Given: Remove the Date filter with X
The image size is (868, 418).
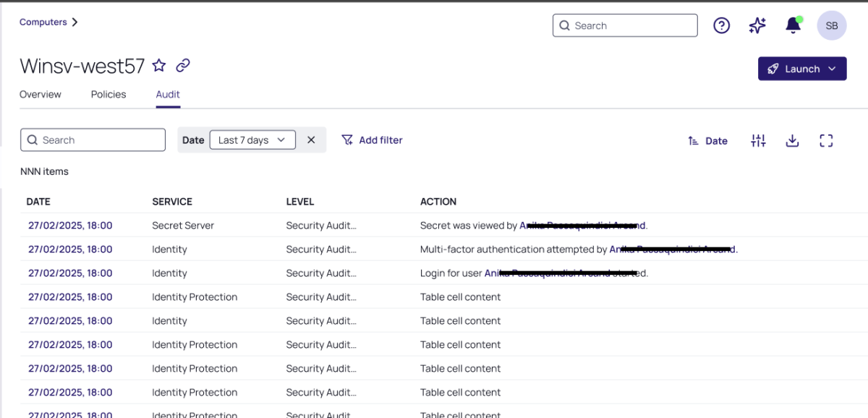Looking at the screenshot, I should coord(311,140).
